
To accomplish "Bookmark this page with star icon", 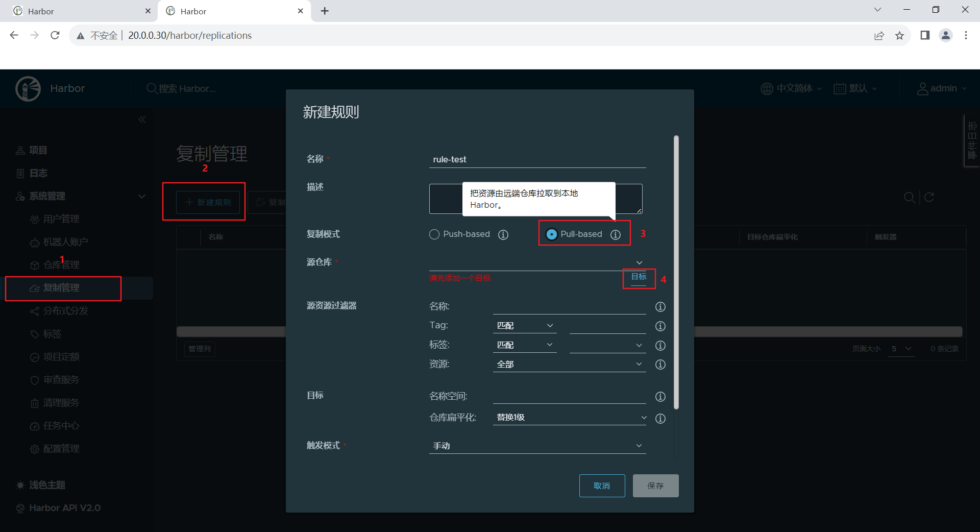I will [899, 35].
